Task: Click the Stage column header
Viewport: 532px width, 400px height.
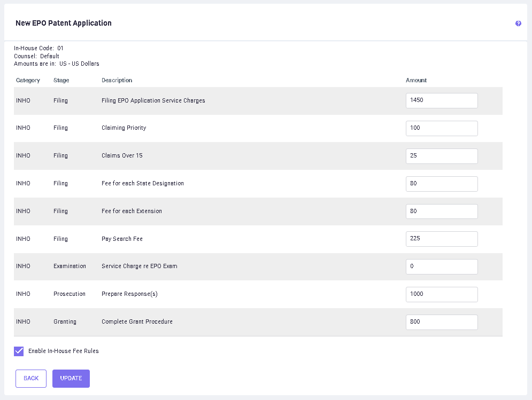Action: (x=61, y=80)
